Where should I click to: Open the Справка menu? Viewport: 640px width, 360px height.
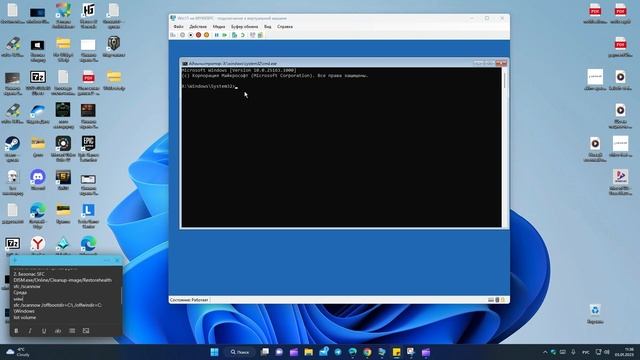(x=285, y=27)
